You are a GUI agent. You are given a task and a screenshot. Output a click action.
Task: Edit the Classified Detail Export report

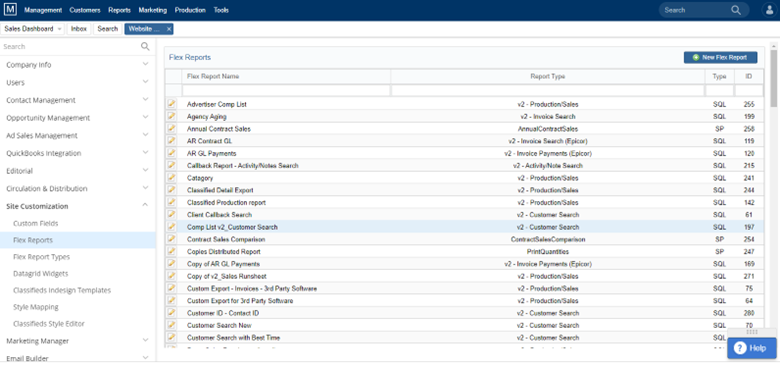tap(172, 190)
